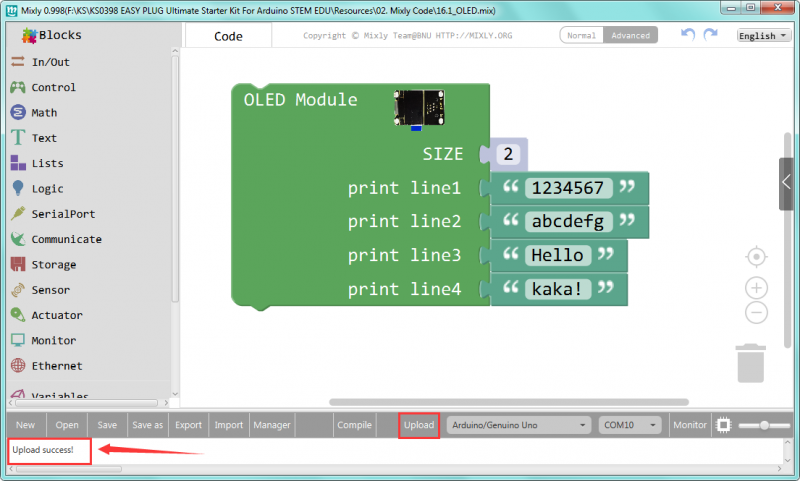Viewport: 800px width, 481px height.
Task: Switch to Advanced mode
Action: pos(630,35)
